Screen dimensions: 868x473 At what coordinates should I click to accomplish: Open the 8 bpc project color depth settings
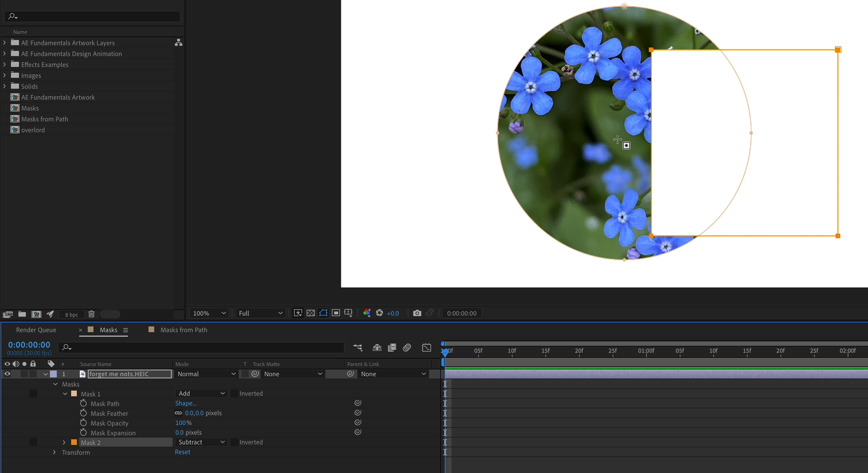(71, 314)
